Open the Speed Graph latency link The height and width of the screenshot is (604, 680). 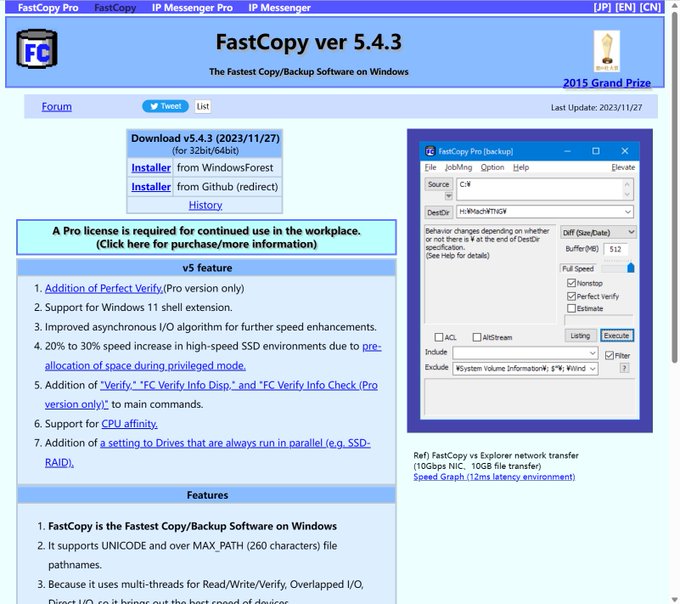[x=493, y=477]
